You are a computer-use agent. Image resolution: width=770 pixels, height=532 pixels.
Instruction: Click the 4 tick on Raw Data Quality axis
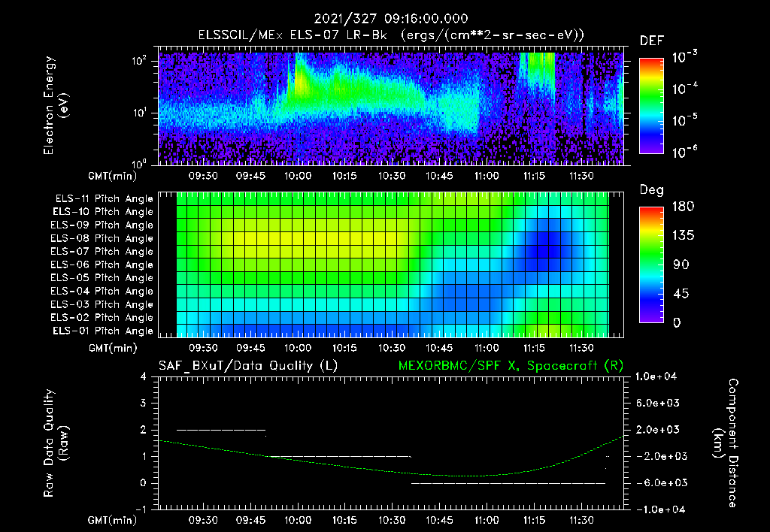(144, 376)
